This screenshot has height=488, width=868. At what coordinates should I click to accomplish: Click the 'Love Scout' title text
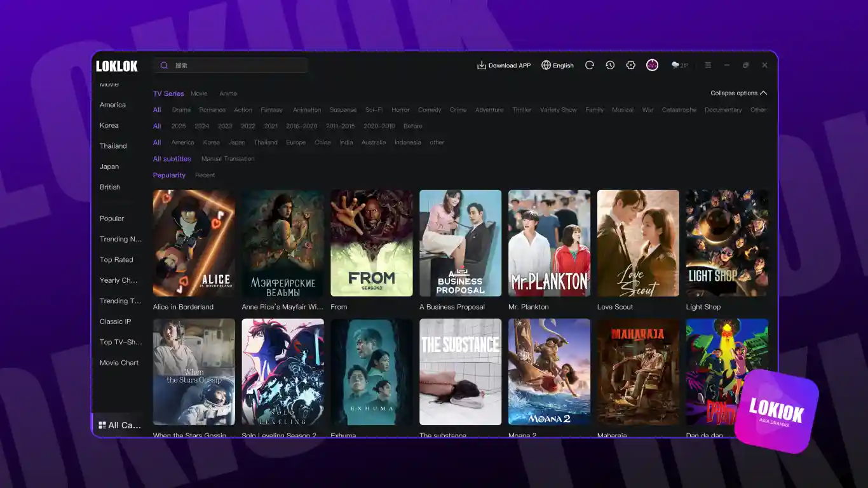tap(615, 307)
